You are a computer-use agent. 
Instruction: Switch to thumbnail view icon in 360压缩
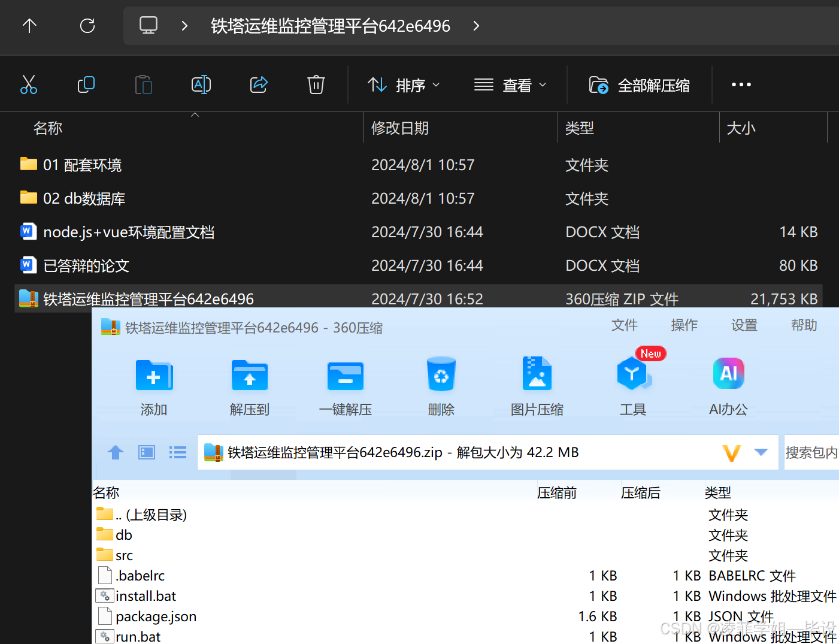tap(147, 452)
